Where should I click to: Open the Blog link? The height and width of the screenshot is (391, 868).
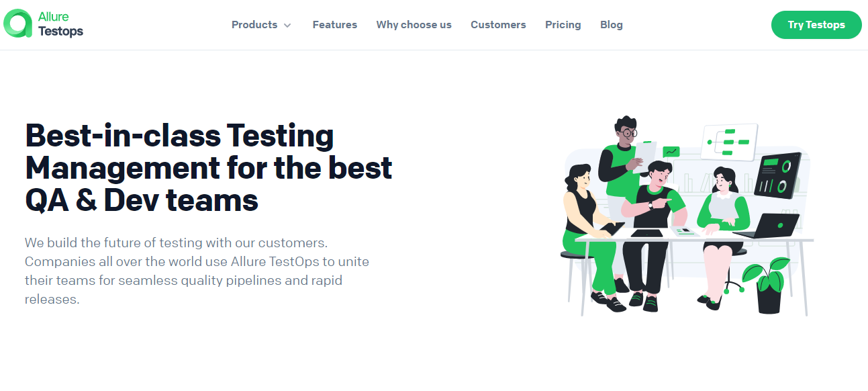612,25
